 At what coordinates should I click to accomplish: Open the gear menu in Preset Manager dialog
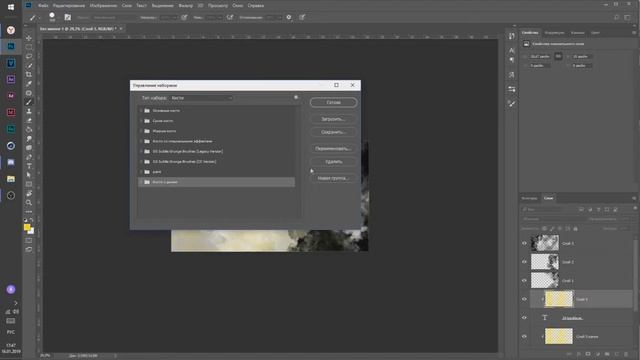pyautogui.click(x=296, y=98)
